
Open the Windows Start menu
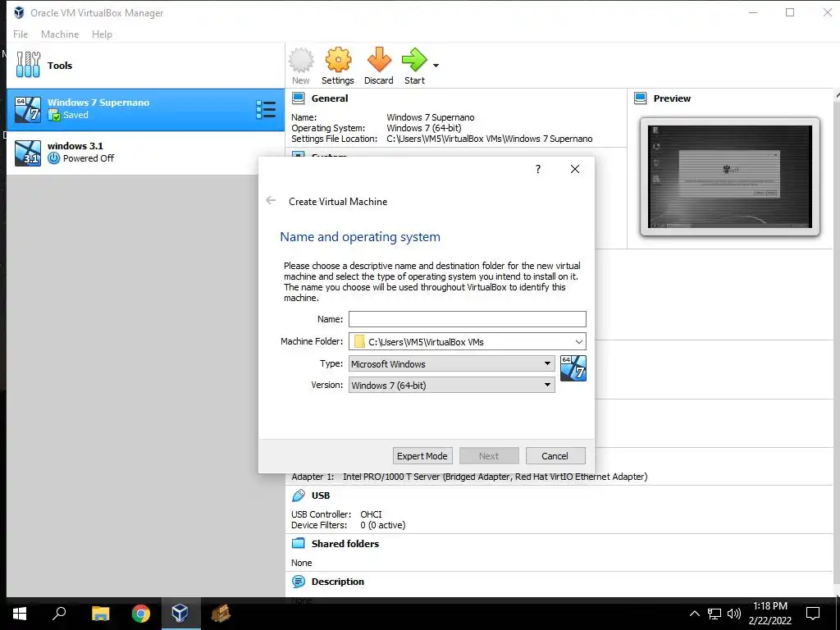coord(20,614)
